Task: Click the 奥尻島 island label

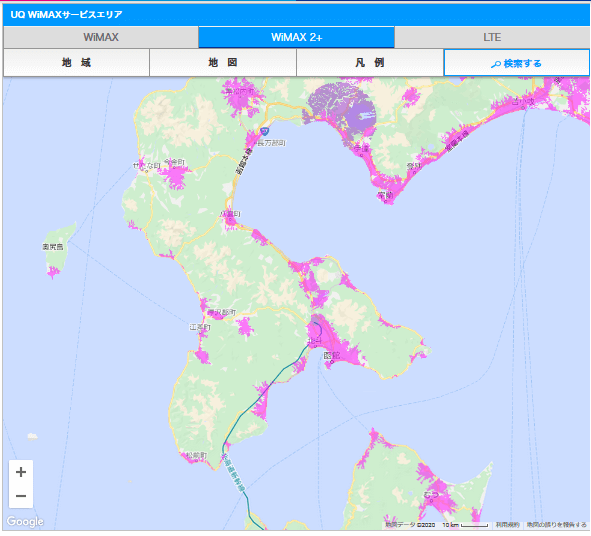Action: (x=53, y=247)
